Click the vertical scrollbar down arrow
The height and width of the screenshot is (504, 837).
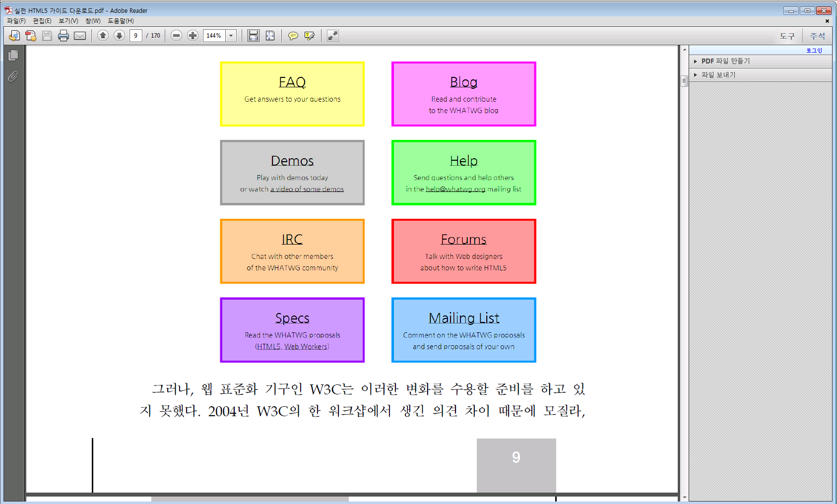pos(685,497)
